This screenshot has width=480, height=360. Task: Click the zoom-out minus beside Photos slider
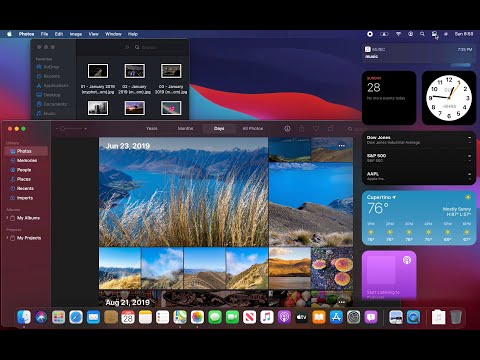coord(57,129)
